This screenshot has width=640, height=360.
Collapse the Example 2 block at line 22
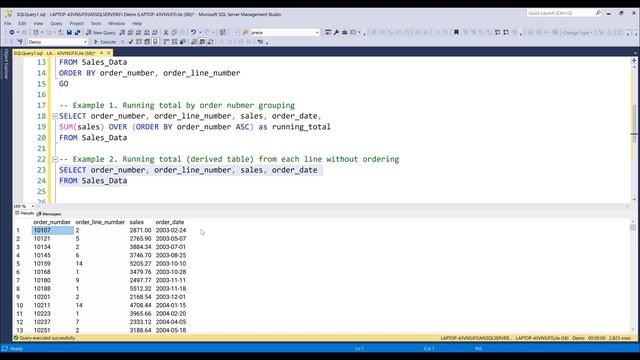pyautogui.click(x=55, y=159)
